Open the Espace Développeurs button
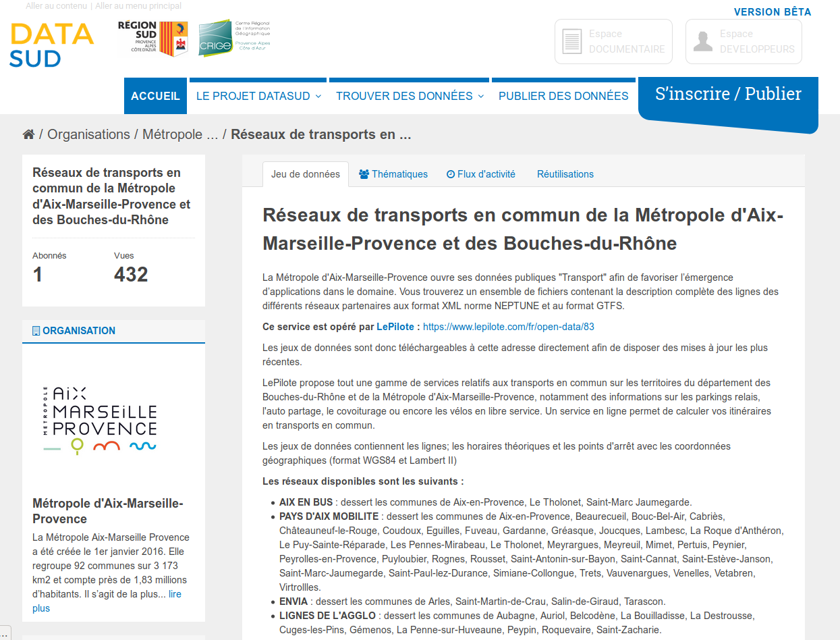 [x=744, y=41]
